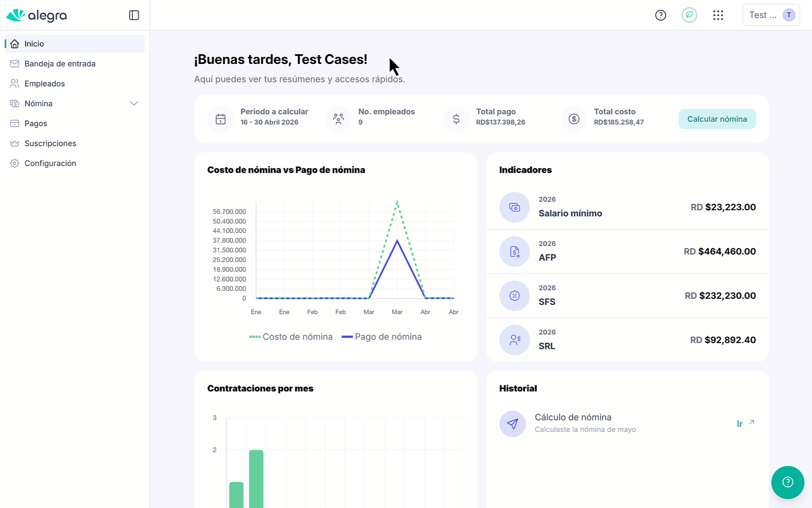The width and height of the screenshot is (812, 508).
Task: Click the Calcular nómina button
Action: [717, 119]
